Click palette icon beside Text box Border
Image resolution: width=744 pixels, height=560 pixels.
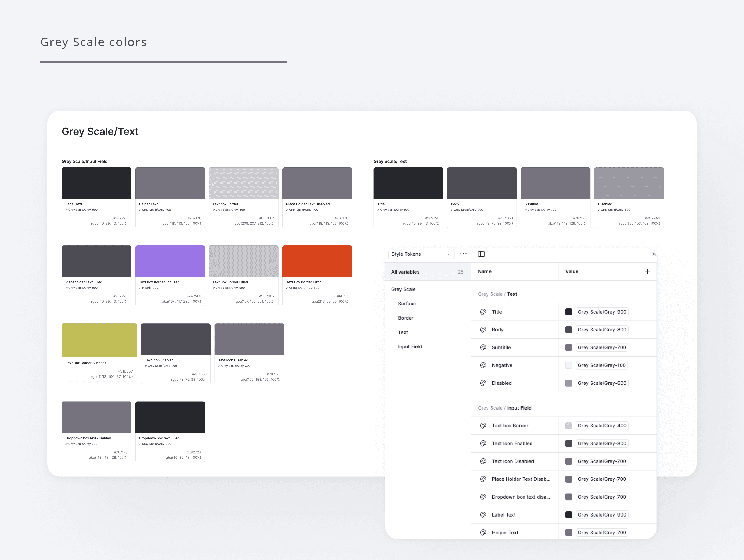click(x=483, y=426)
